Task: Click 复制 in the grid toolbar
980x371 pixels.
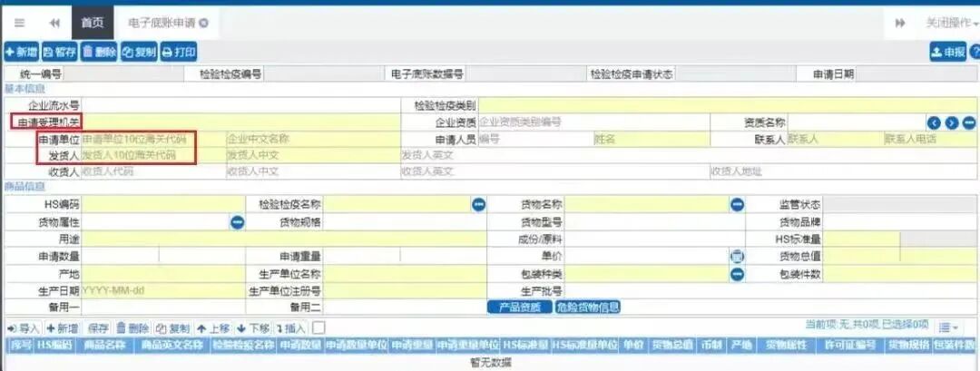Action: point(172,328)
